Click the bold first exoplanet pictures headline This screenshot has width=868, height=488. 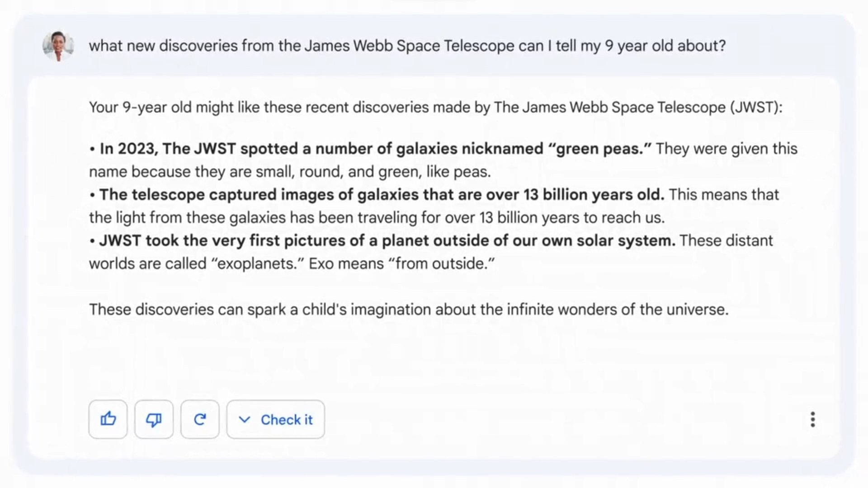[387, 241]
